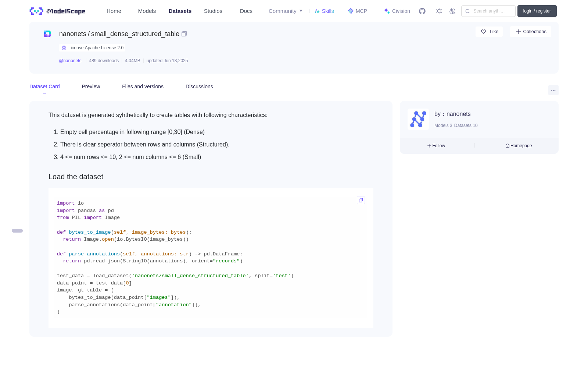Open the @nanonets author link
Image resolution: width=588 pixels, height=368 pixels.
coord(70,61)
